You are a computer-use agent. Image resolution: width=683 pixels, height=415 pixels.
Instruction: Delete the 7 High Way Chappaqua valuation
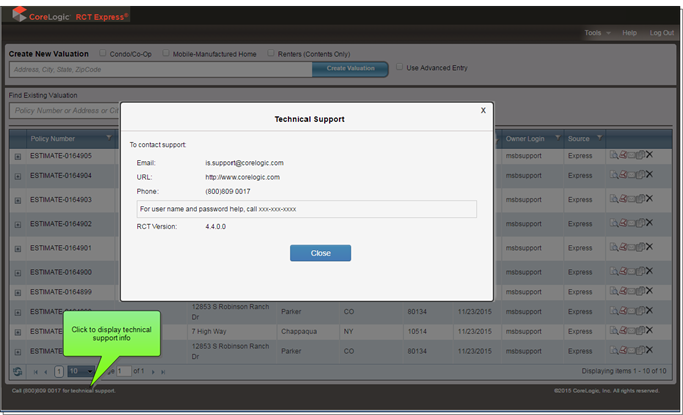click(649, 330)
